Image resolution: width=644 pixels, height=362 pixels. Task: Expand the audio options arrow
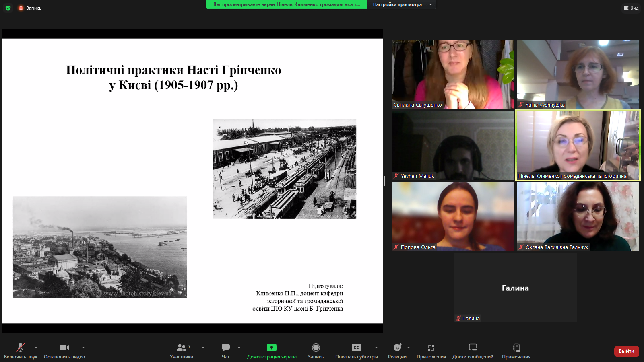point(36,348)
